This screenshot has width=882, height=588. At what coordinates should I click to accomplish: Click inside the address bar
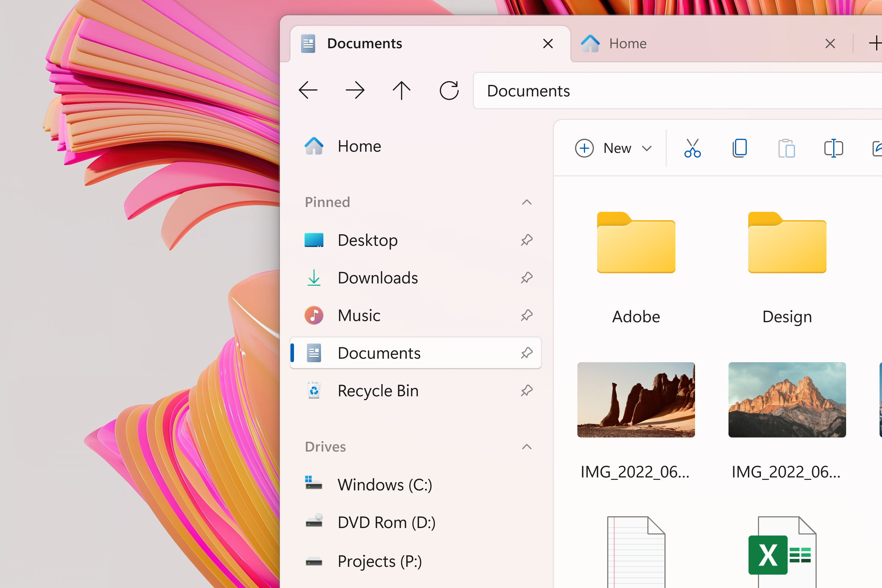(637, 91)
